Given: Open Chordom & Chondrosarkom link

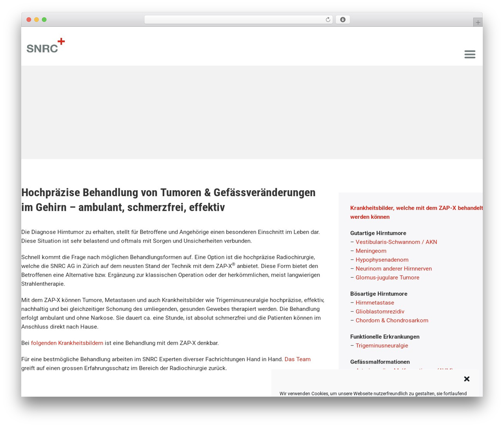Looking at the screenshot, I should (x=392, y=320).
